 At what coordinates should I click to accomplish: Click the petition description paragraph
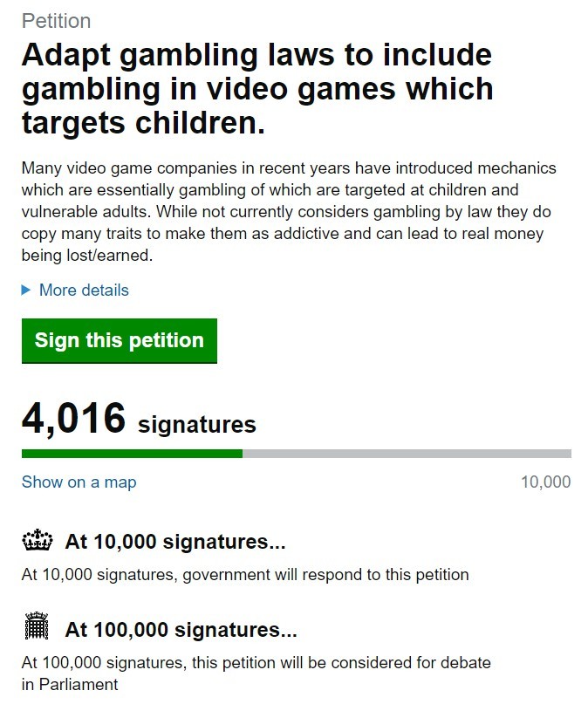coord(289,212)
